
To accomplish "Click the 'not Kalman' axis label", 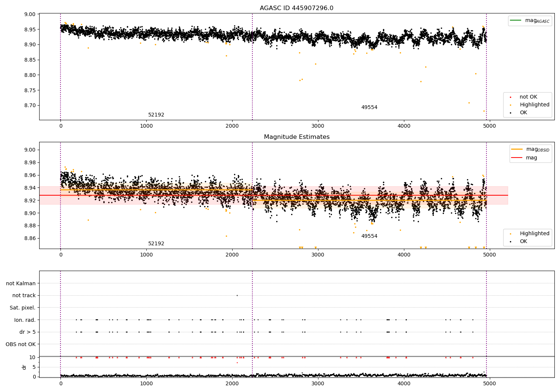I will [x=21, y=283].
